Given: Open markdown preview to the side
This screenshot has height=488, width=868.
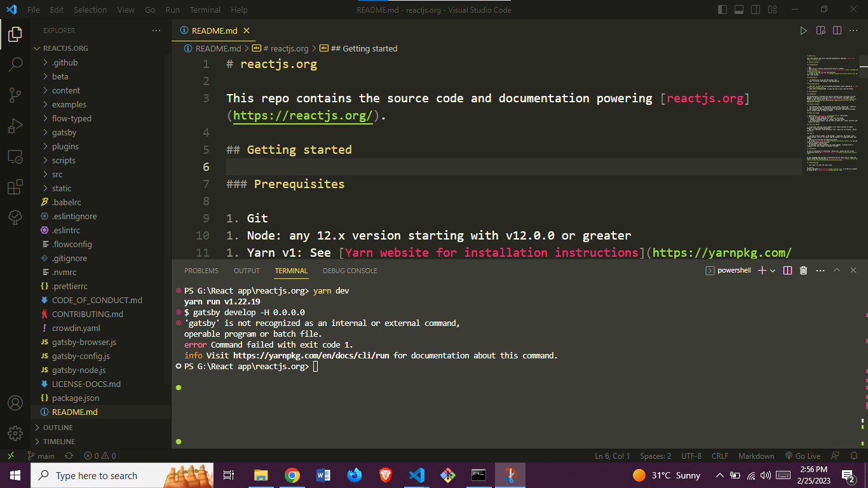Looking at the screenshot, I should (x=820, y=30).
